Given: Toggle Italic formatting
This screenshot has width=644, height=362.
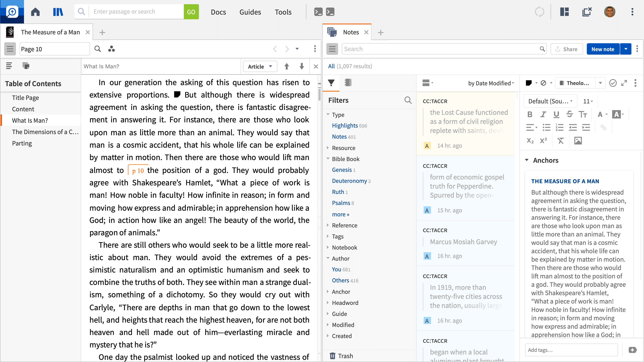Looking at the screenshot, I should click(x=543, y=114).
